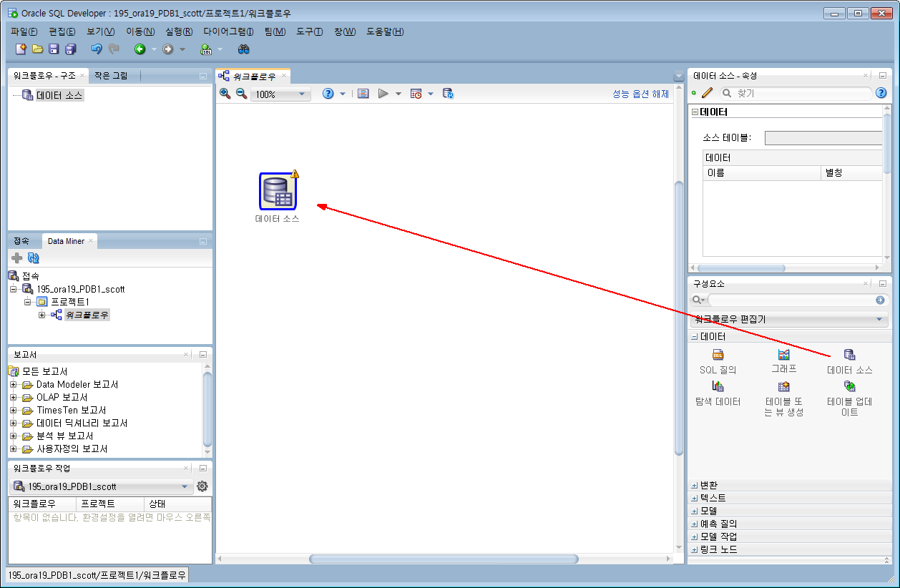The width and height of the screenshot is (900, 588).
Task: Click the Data Miner refresh icon
Action: click(34, 258)
